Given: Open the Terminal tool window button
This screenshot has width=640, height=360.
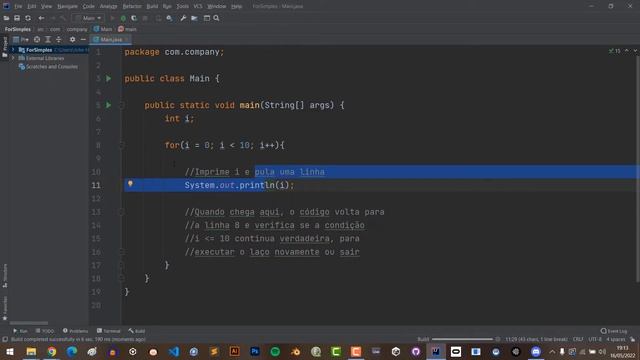Looking at the screenshot, I should 109,331.
